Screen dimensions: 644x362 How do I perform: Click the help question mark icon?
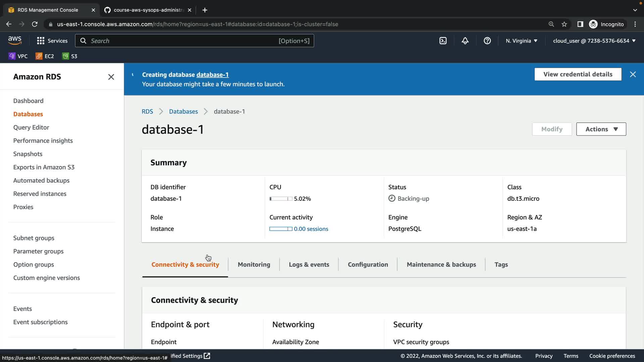[487, 41]
